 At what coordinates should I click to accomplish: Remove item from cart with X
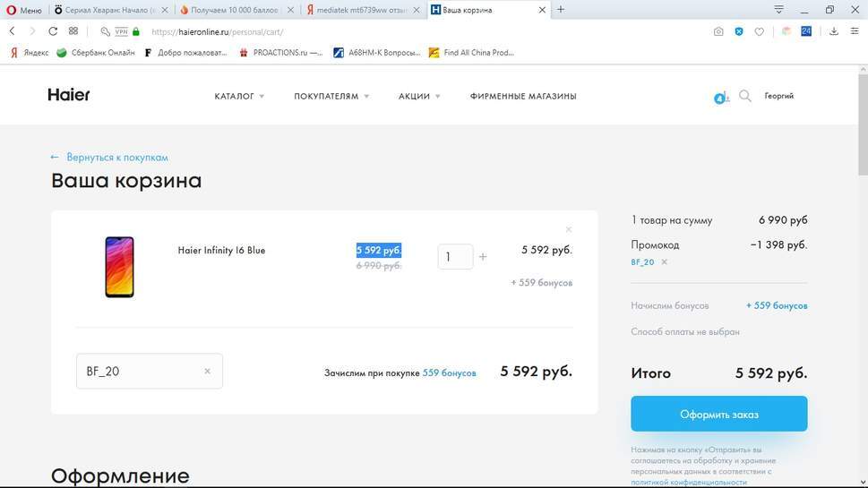569,229
